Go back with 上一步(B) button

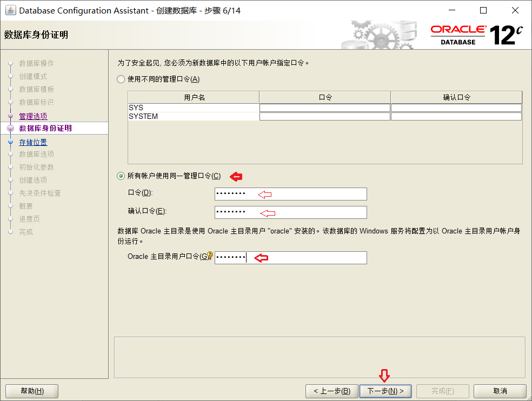(x=332, y=391)
